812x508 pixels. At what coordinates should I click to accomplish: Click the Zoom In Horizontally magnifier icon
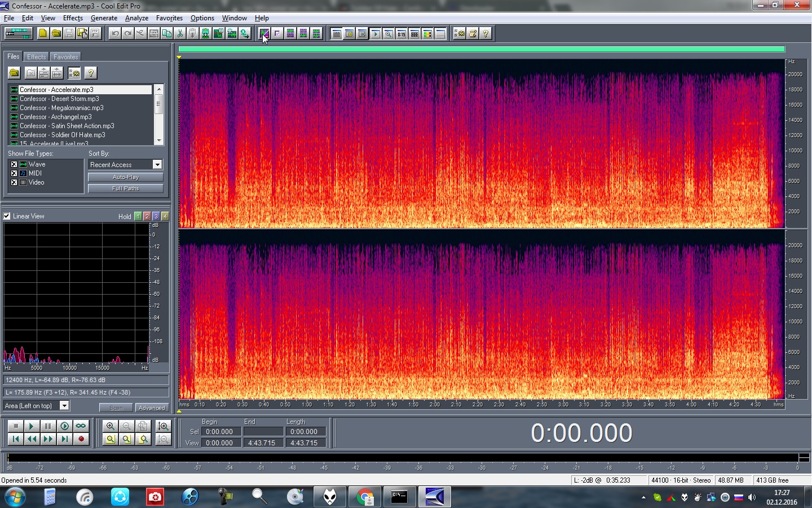coord(111,426)
